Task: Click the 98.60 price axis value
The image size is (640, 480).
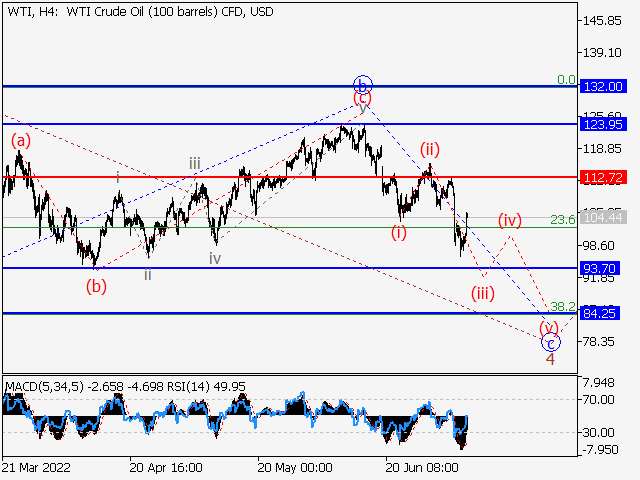Action: point(598,246)
